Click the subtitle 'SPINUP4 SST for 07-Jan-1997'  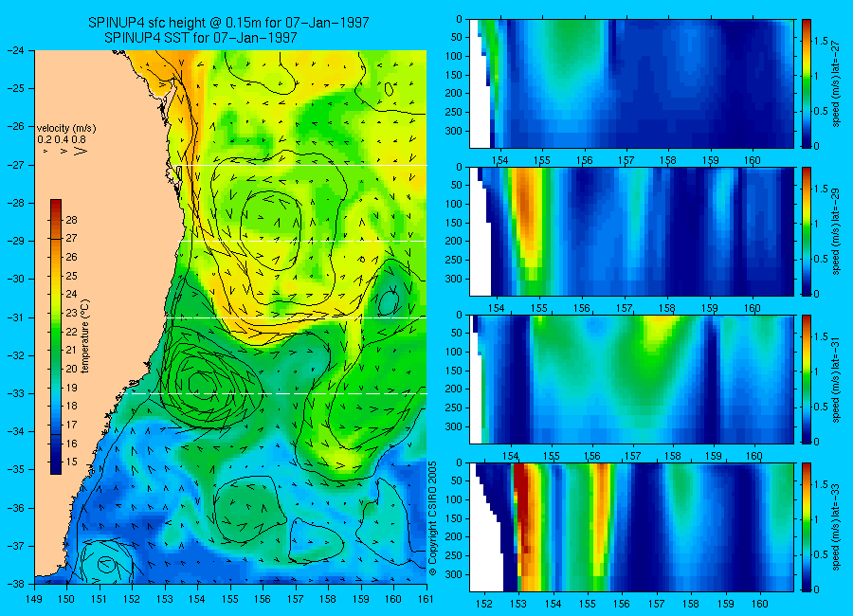click(x=200, y=38)
